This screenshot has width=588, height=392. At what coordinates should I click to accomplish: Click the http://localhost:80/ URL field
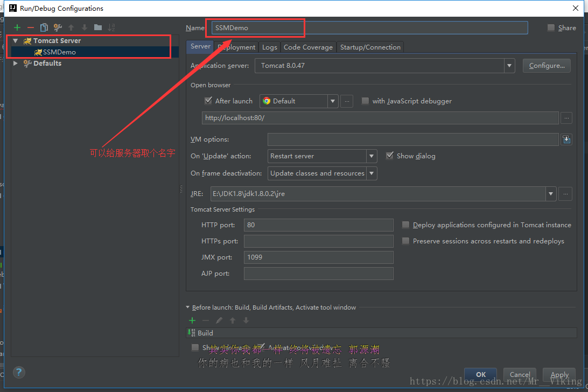click(380, 118)
